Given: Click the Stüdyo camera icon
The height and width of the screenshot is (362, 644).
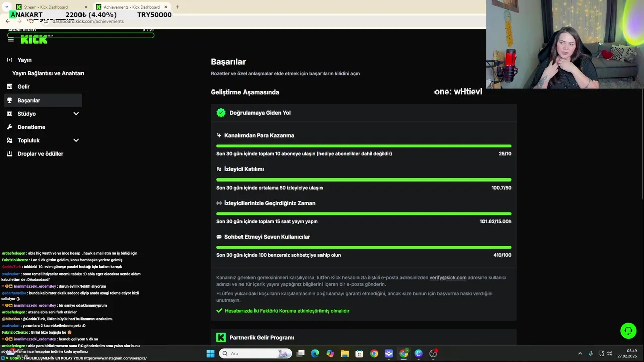Looking at the screenshot, I should pyautogui.click(x=9, y=114).
